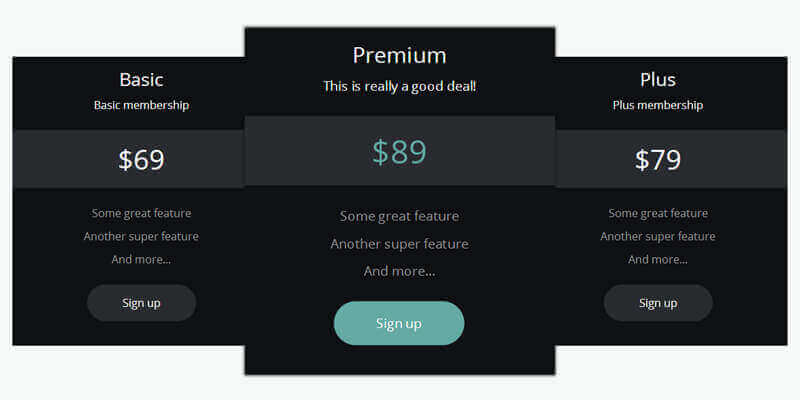Click 'Some great feature' in Basic card
The height and width of the screenshot is (400, 800).
[x=141, y=213]
